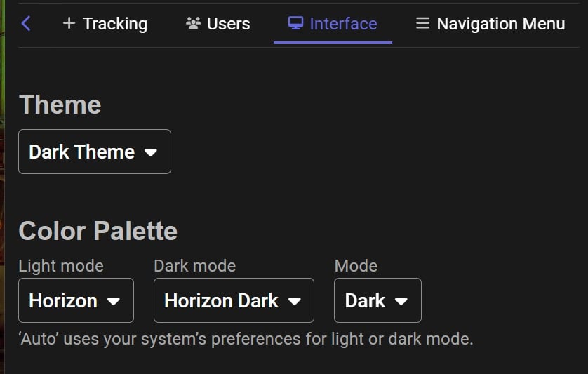Viewport: 588px width, 374px height.
Task: Open the Mode dropdown set to Dark
Action: click(377, 300)
